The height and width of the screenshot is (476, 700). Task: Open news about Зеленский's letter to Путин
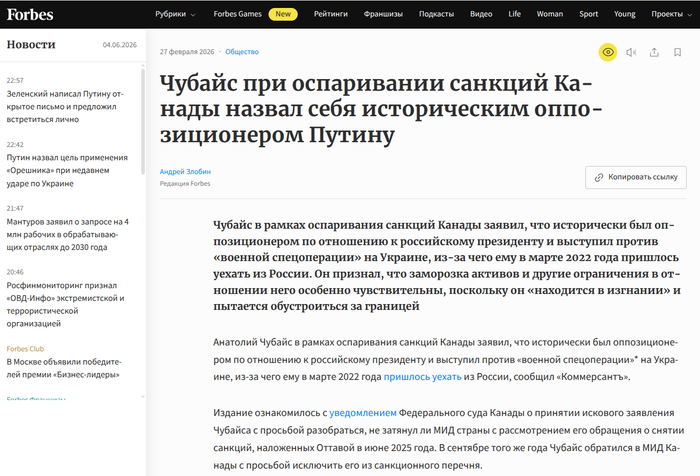(x=65, y=106)
